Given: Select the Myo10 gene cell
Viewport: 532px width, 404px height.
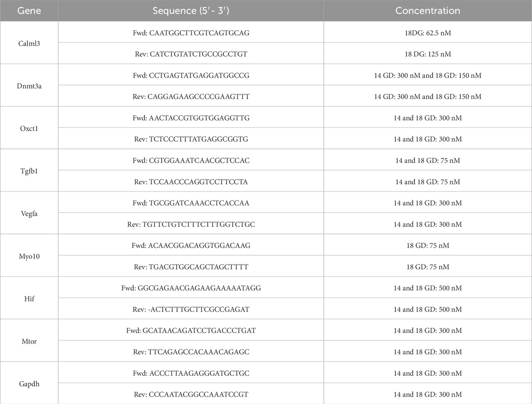Looking at the screenshot, I should tap(29, 256).
